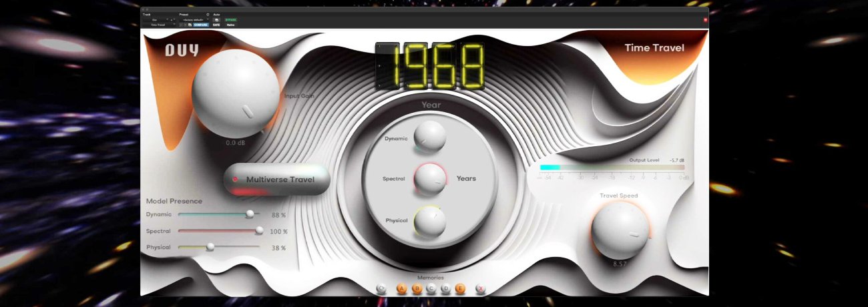The height and width of the screenshot is (307, 868).
Task: Click the -5.7 dB output level readout
Action: pos(676,160)
